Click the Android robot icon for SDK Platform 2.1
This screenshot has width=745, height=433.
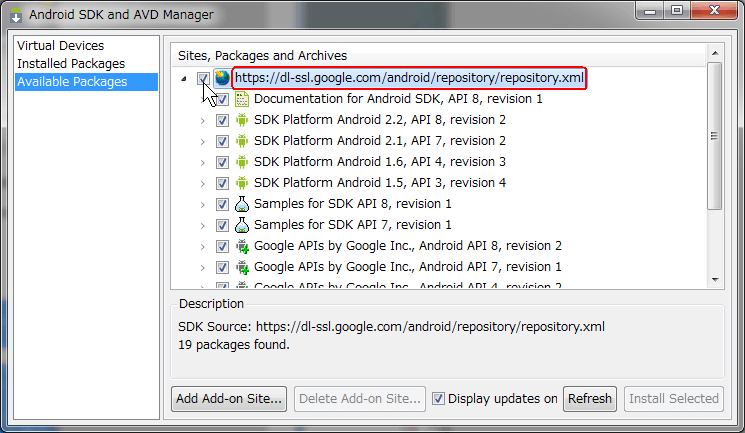click(242, 141)
